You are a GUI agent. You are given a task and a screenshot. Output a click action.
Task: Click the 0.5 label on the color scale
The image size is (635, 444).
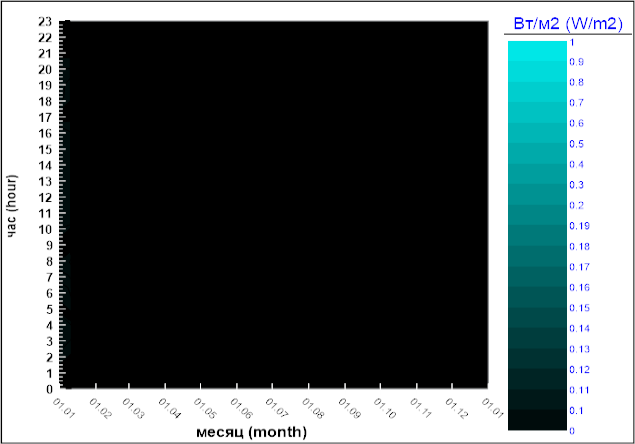(x=577, y=144)
